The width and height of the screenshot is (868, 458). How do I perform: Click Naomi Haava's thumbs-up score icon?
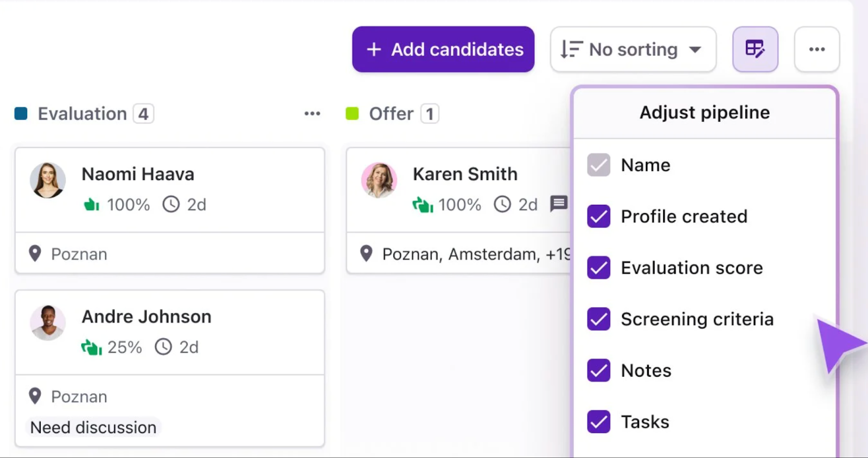point(91,204)
